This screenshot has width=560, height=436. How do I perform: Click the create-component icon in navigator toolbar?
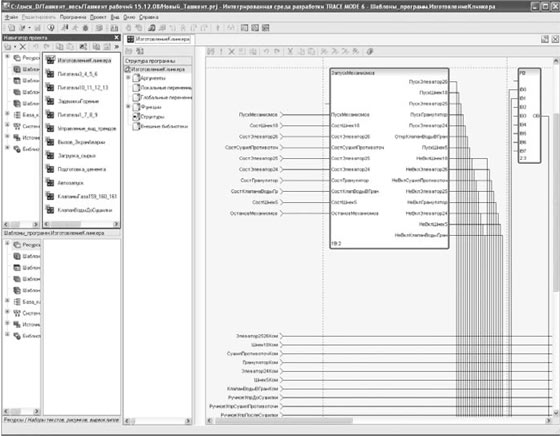8,46
